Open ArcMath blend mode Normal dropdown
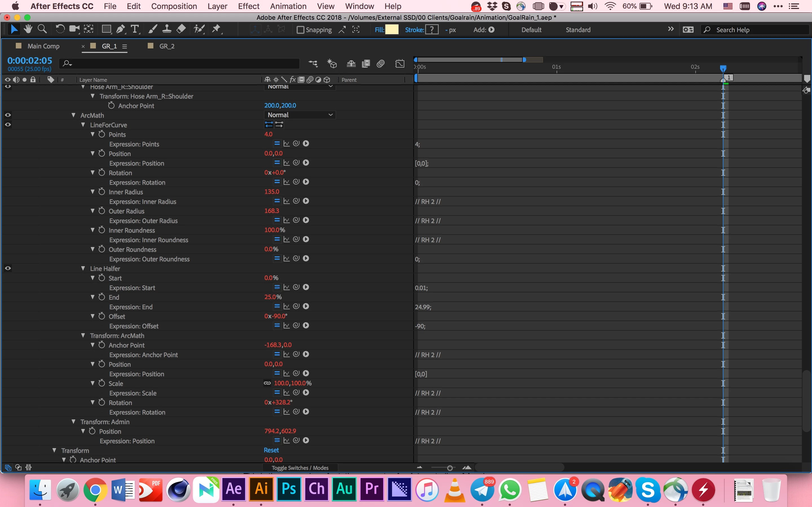812x507 pixels. pyautogui.click(x=300, y=115)
